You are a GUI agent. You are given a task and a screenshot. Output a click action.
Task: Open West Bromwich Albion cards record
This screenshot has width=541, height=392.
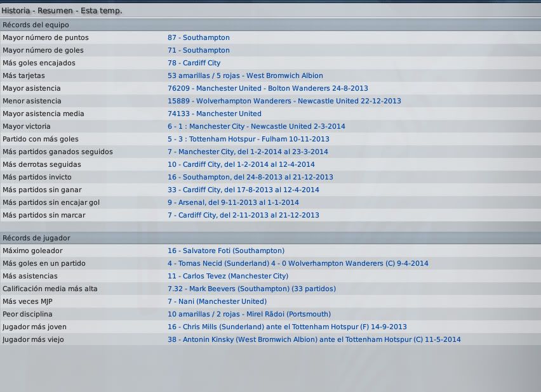tap(245, 75)
